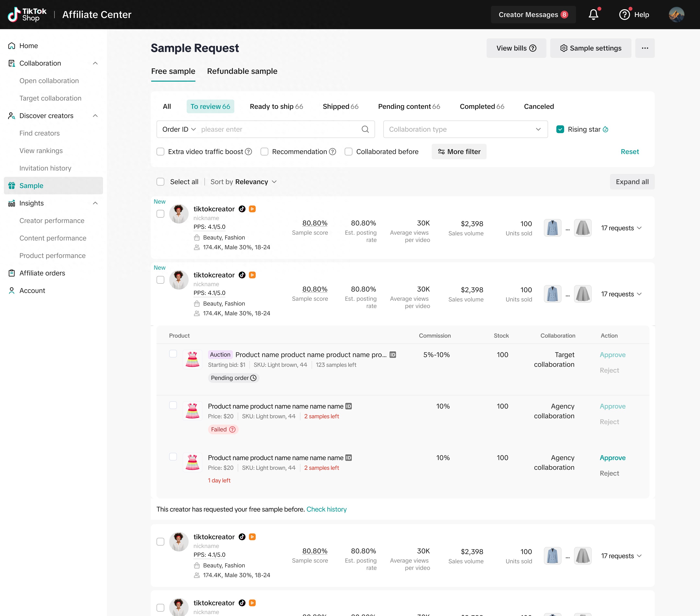Open the Extra video traffic boost help icon

click(x=248, y=152)
